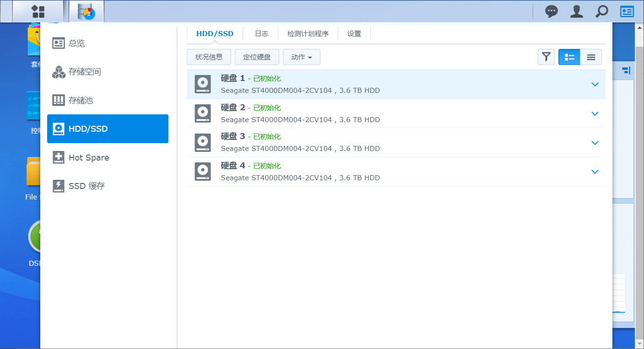
Task: Open the 动作 dropdown menu
Action: pos(302,57)
